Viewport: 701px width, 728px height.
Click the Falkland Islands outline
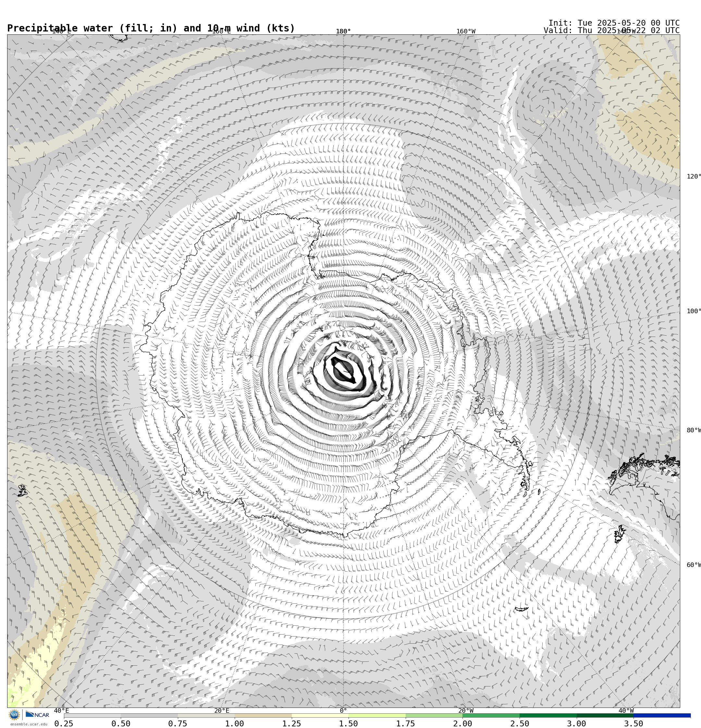pyautogui.click(x=619, y=534)
